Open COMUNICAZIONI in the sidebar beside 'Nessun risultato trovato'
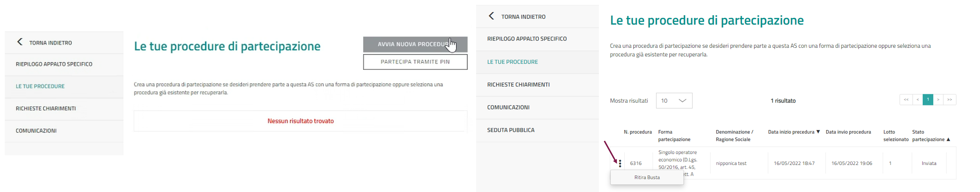 tap(36, 131)
